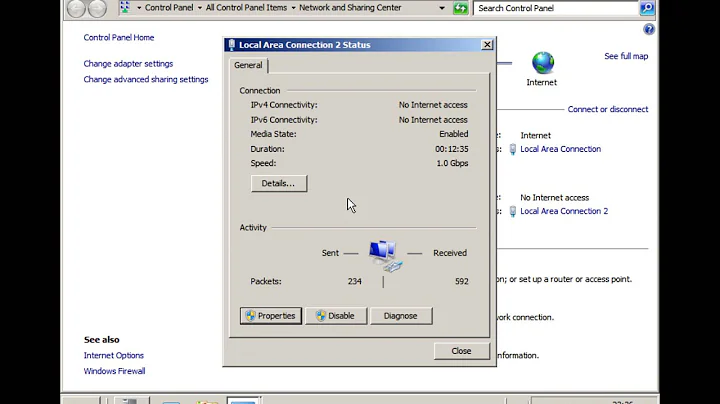The height and width of the screenshot is (404, 720).
Task: Click IPv4 Connectivity No Internet access value
Action: (433, 105)
